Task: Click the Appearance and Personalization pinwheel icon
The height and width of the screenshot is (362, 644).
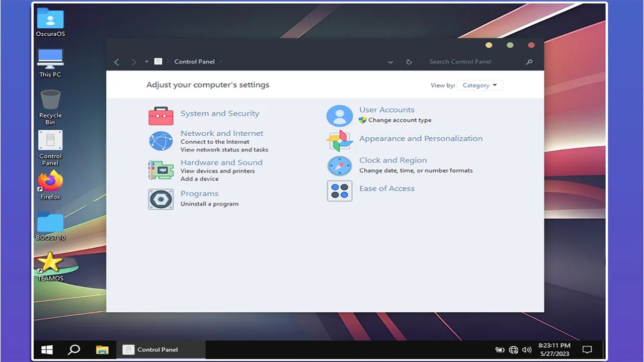Action: click(340, 141)
